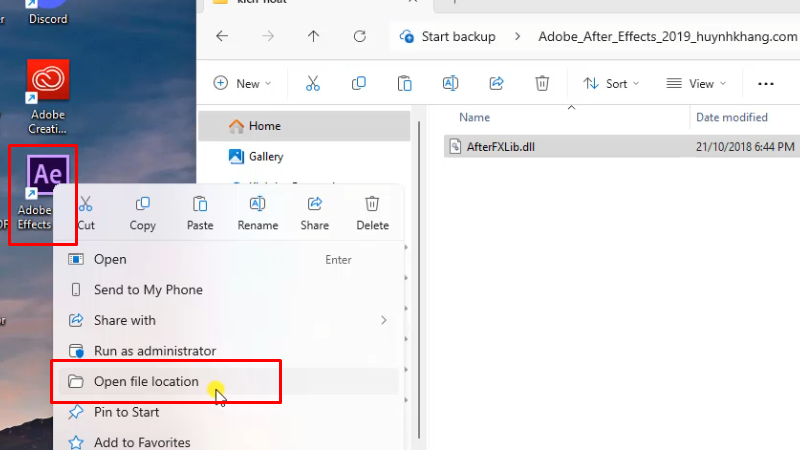
Task: Expand chevron after Start backup
Action: pyautogui.click(x=518, y=37)
